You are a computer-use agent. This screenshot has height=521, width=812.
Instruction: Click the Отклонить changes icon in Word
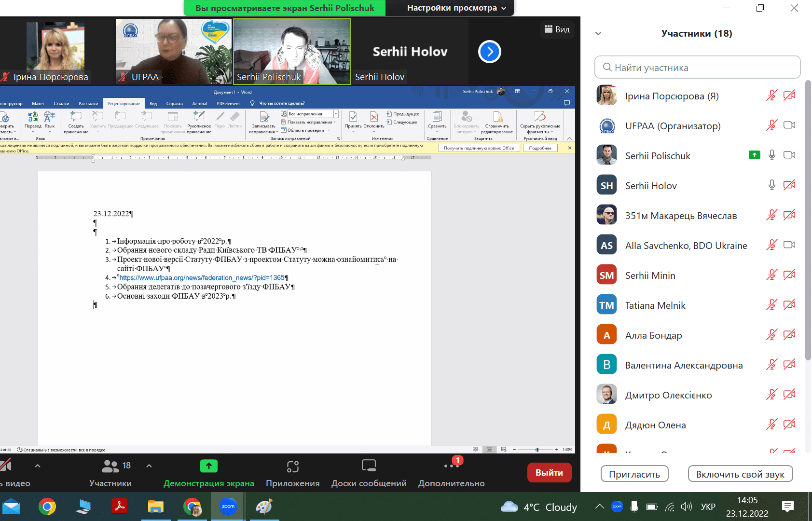374,116
